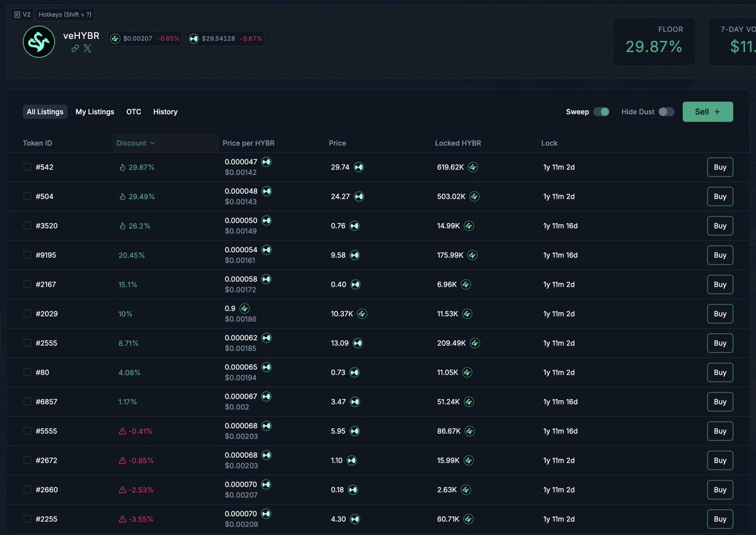Click the HYBR token price chip $0.00207
The width and height of the screenshot is (756, 535).
coord(145,38)
